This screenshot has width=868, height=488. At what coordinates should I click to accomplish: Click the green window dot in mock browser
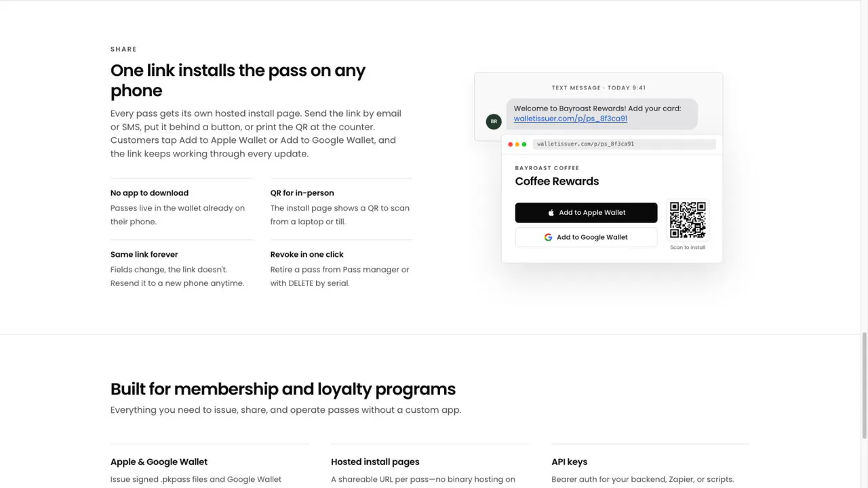524,144
